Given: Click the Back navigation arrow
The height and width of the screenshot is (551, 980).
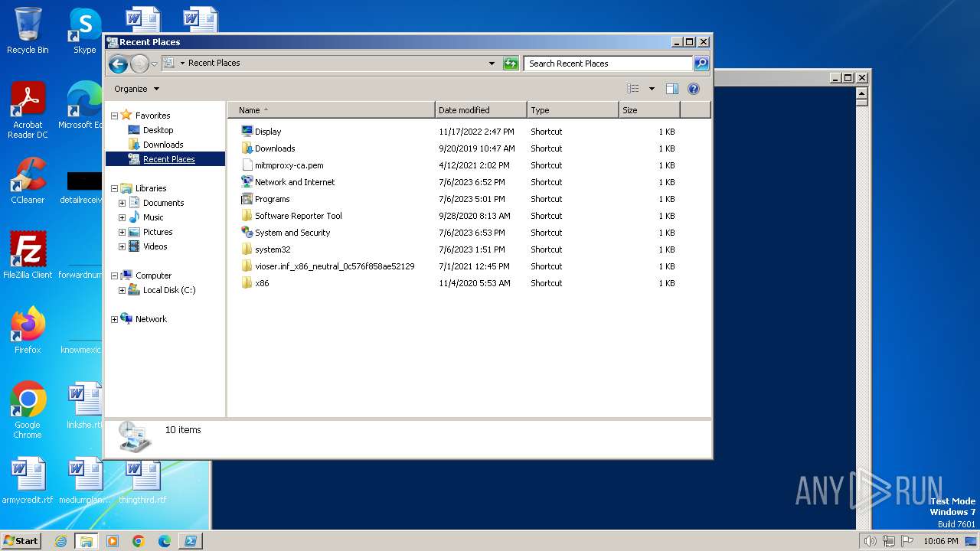Looking at the screenshot, I should [x=118, y=64].
